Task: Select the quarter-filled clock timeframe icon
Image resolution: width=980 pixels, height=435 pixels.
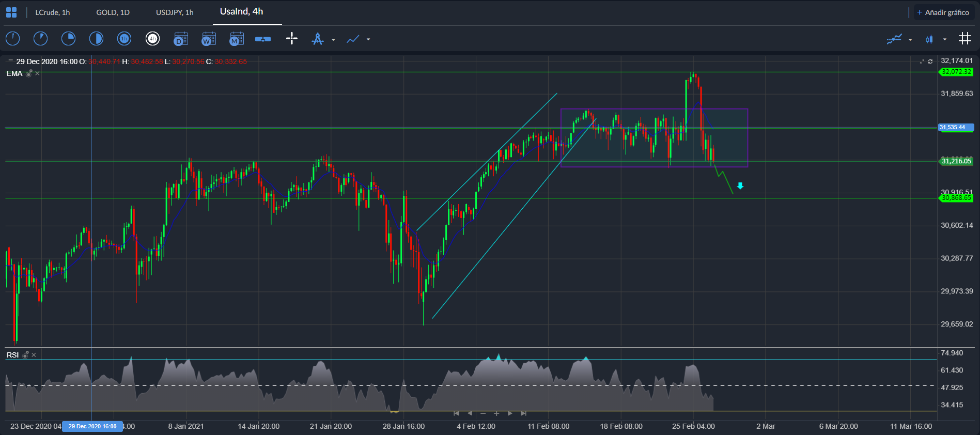Action: pos(68,39)
